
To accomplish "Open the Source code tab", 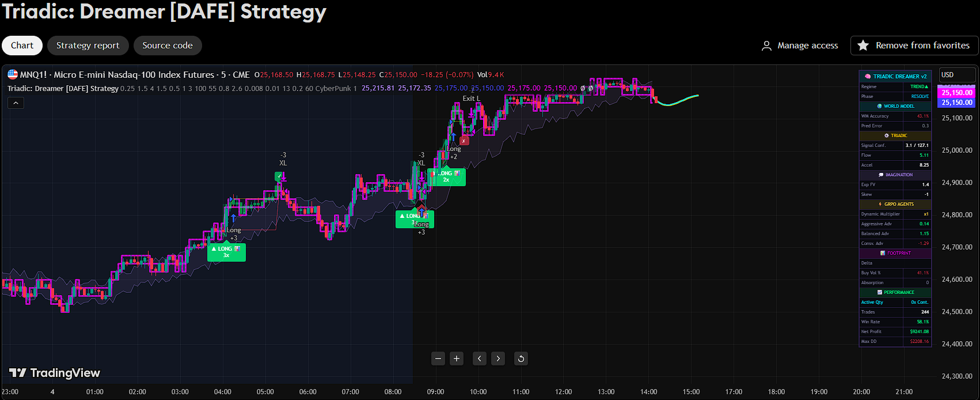I will click(168, 46).
